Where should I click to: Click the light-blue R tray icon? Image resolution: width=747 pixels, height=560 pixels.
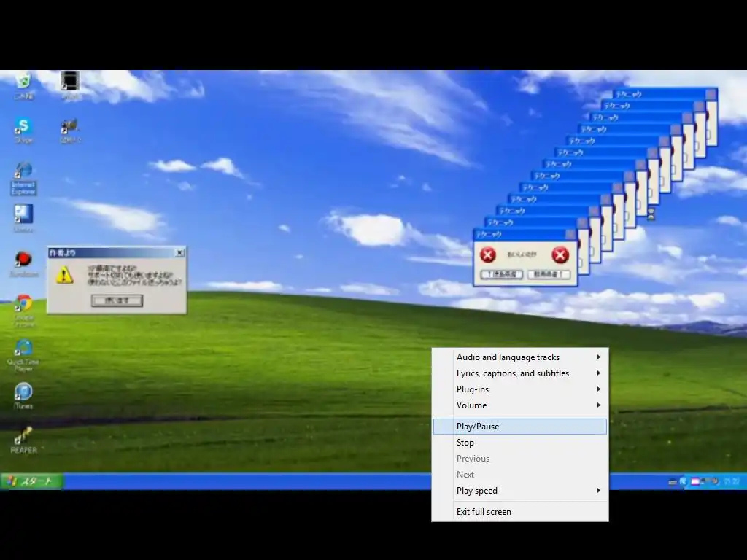tap(683, 482)
